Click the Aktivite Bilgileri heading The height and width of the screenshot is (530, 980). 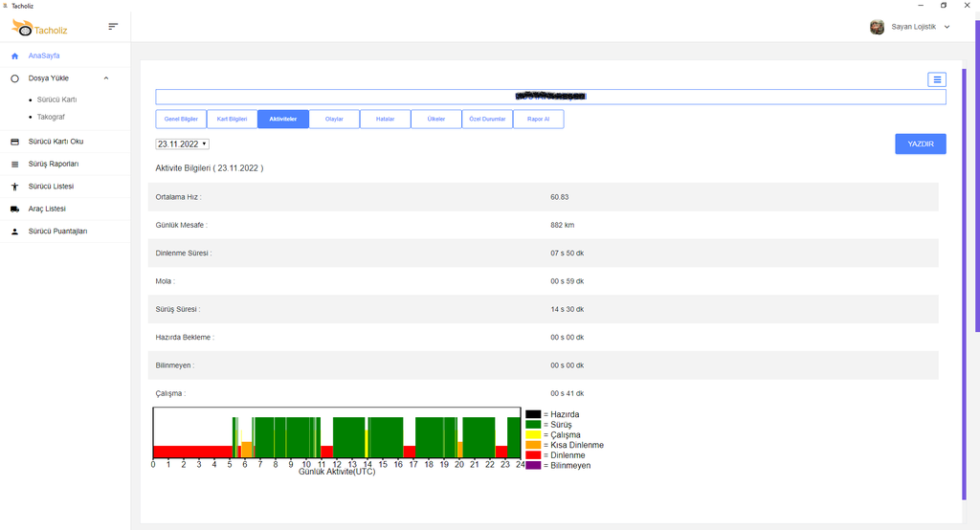click(x=210, y=168)
